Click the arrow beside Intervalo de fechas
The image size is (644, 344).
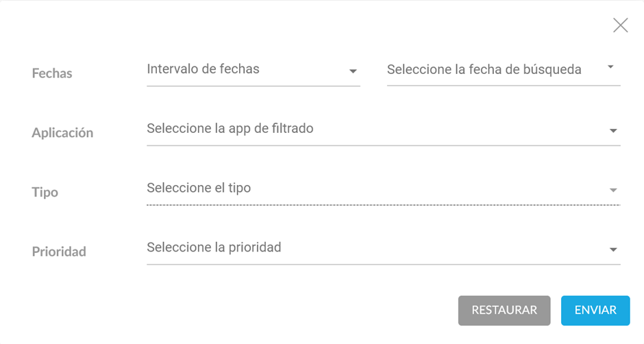(x=353, y=71)
